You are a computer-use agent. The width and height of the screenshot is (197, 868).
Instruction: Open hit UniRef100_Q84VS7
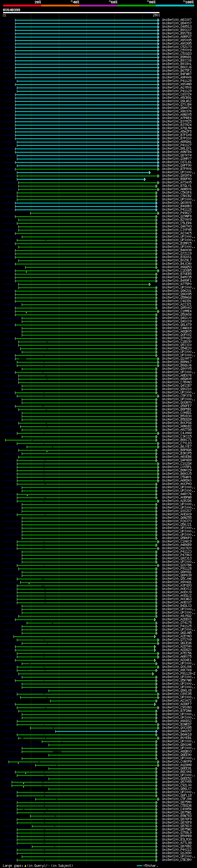pyautogui.click(x=177, y=23)
